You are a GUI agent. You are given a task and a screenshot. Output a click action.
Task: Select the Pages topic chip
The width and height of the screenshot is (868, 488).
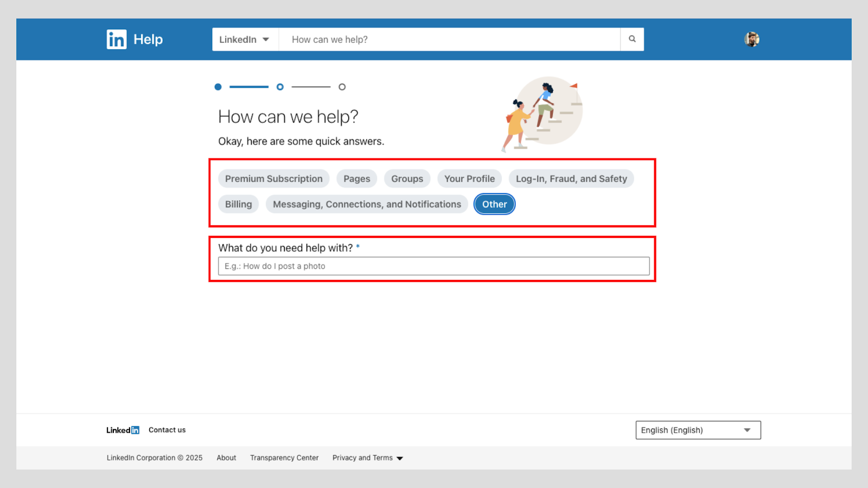[x=357, y=178]
